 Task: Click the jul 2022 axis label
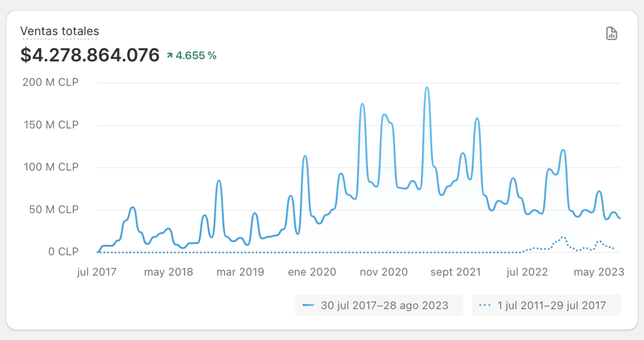tap(527, 272)
